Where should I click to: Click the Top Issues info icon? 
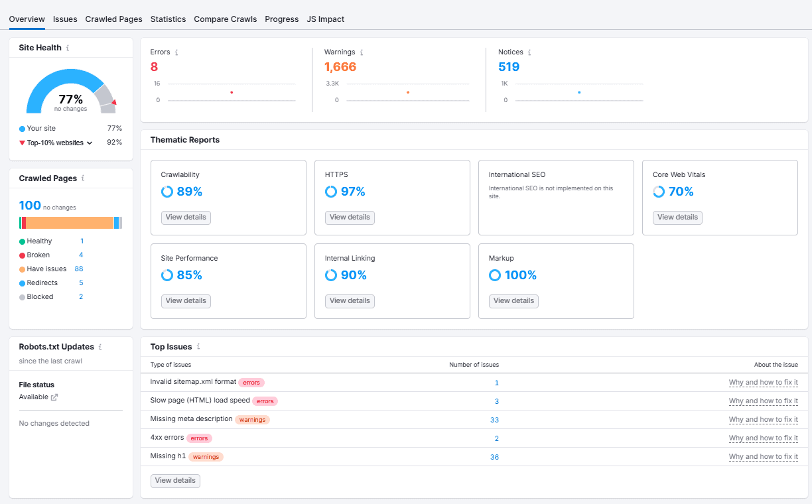(198, 347)
